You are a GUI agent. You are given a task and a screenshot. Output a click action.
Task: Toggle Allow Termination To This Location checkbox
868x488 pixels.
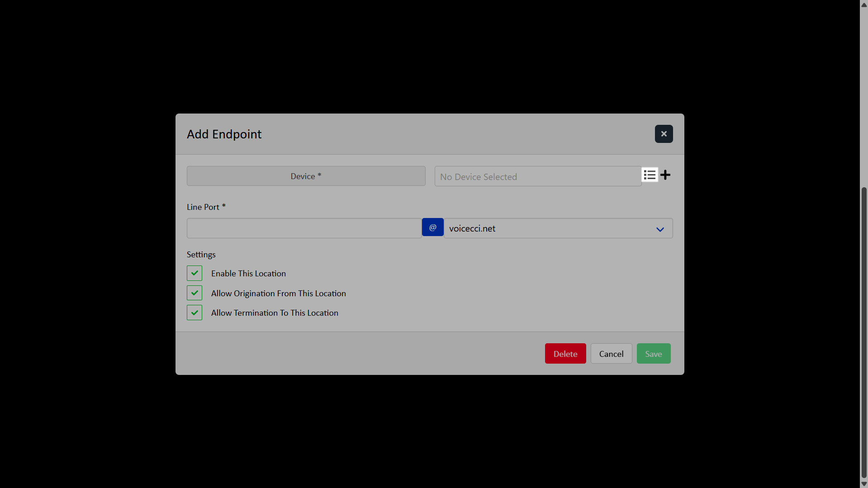pyautogui.click(x=194, y=313)
